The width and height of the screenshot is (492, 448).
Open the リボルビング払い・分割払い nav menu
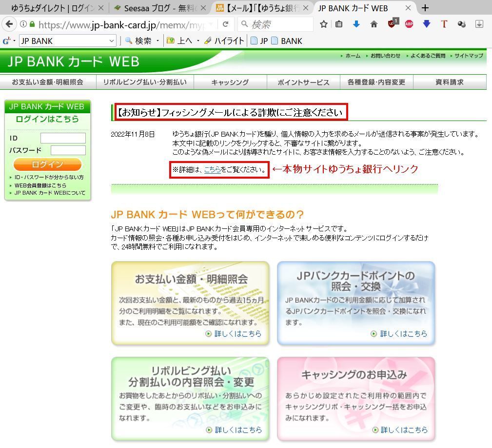click(145, 82)
